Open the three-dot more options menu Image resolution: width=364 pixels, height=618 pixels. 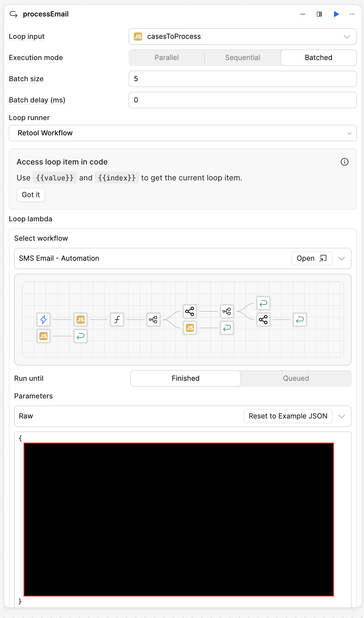coord(352,14)
